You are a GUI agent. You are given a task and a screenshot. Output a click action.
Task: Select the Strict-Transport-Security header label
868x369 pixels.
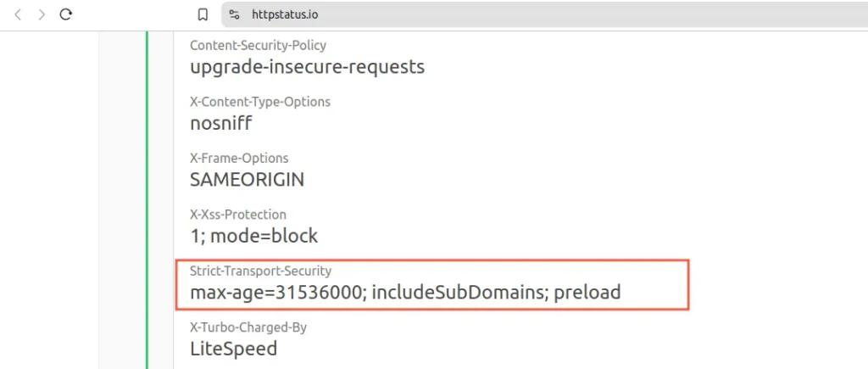(261, 271)
